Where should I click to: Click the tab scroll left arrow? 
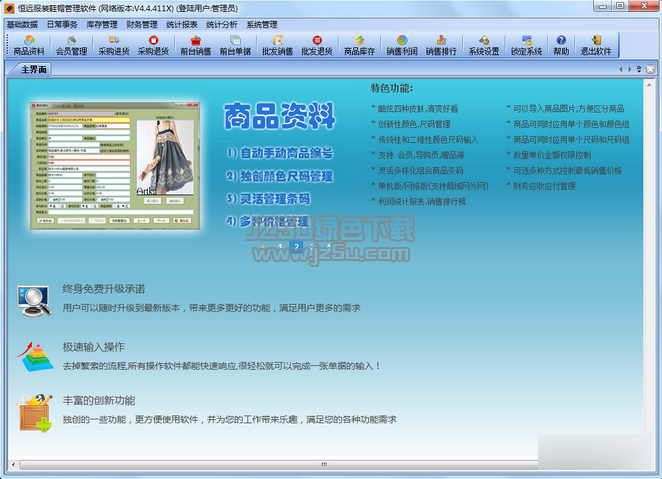[621, 69]
